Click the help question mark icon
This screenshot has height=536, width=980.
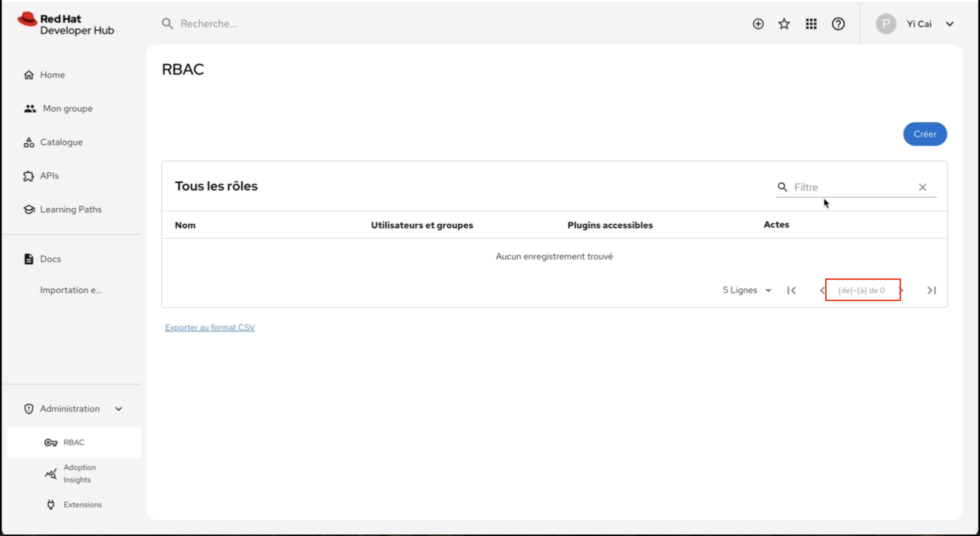(838, 24)
